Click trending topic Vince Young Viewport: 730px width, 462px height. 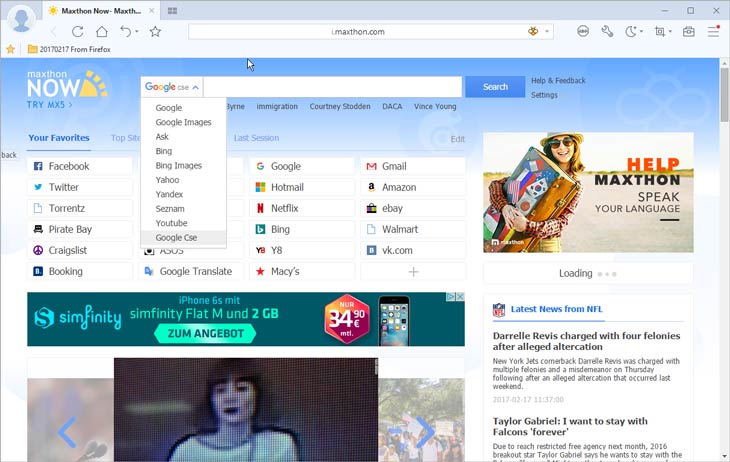pos(435,106)
